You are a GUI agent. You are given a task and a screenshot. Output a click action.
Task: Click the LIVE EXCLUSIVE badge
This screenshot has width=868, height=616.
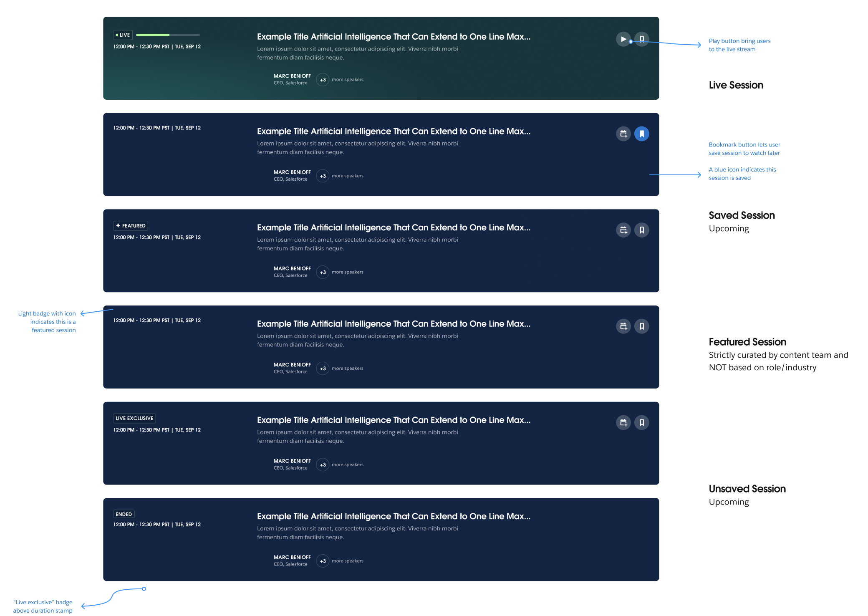pos(134,418)
